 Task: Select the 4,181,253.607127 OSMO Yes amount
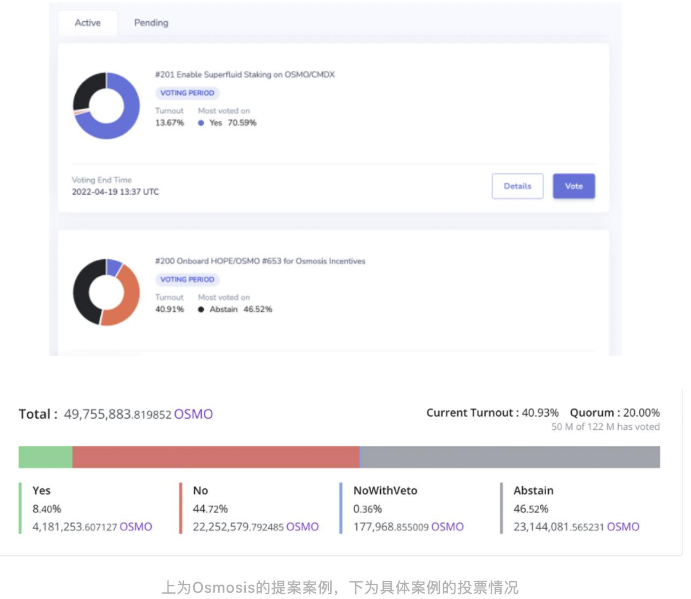coord(92,527)
